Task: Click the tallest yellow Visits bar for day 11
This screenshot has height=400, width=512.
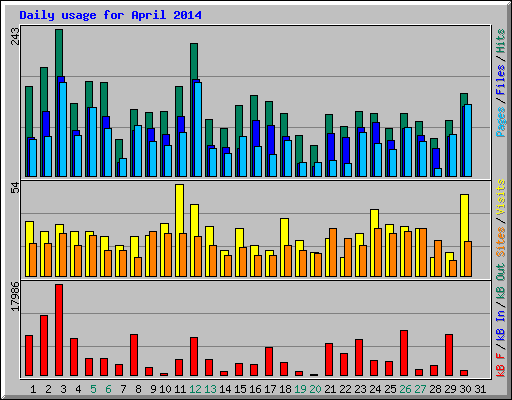Action: coord(179,209)
